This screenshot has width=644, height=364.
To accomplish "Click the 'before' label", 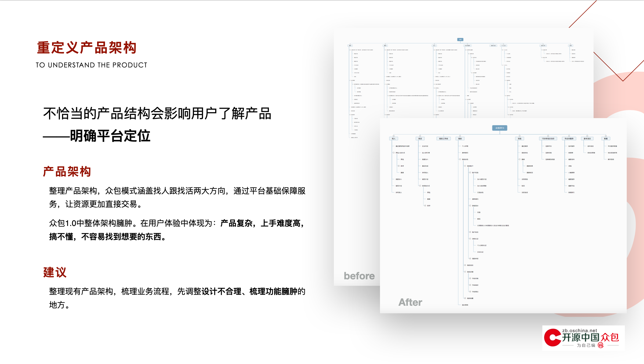I will pyautogui.click(x=359, y=276).
